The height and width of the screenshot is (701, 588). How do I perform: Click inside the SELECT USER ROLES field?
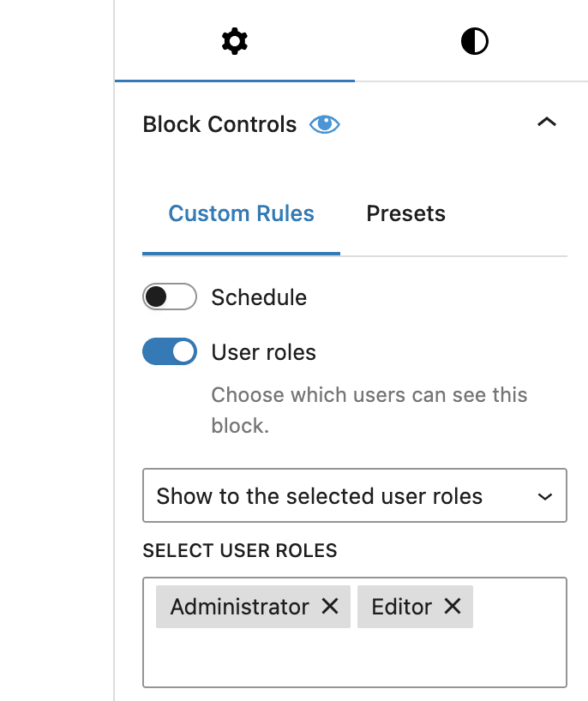[x=354, y=660]
